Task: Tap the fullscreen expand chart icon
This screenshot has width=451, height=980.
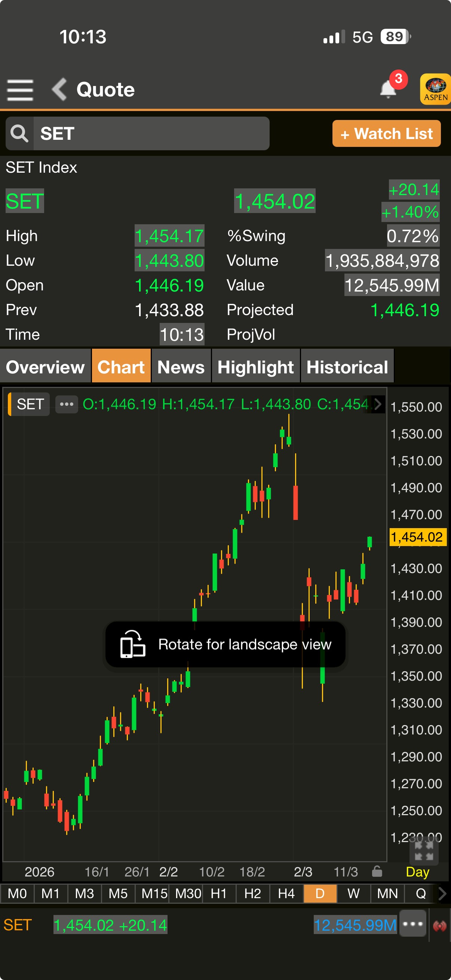Action: click(424, 851)
